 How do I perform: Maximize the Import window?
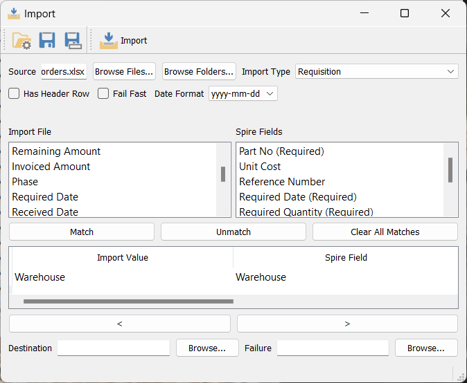(404, 13)
